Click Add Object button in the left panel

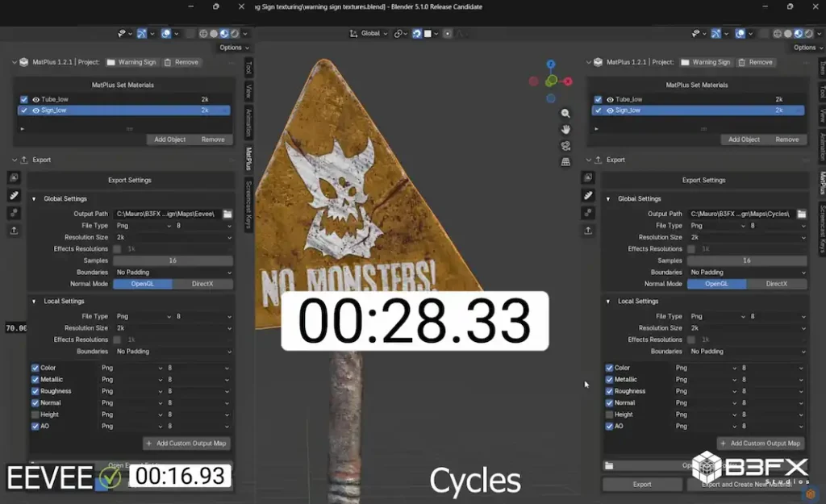point(169,140)
